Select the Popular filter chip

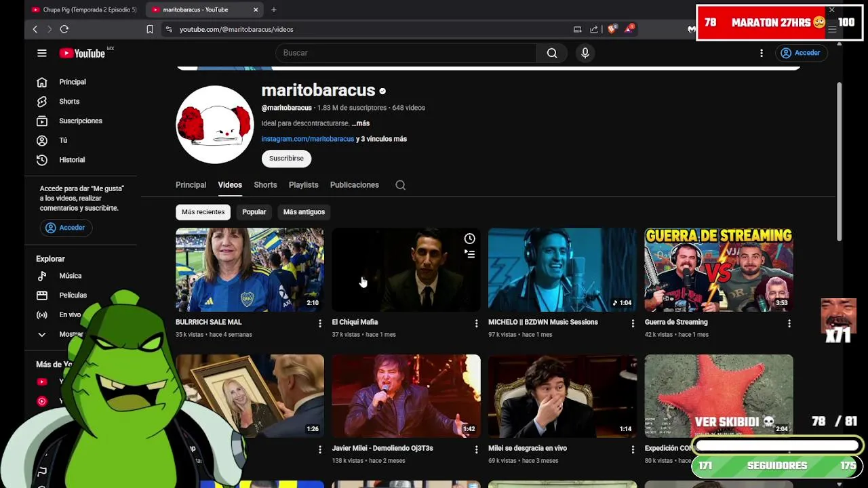click(x=254, y=212)
